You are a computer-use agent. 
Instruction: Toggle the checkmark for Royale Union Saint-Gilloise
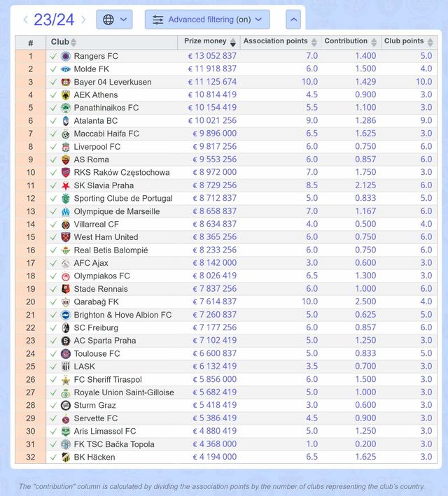coord(53,392)
